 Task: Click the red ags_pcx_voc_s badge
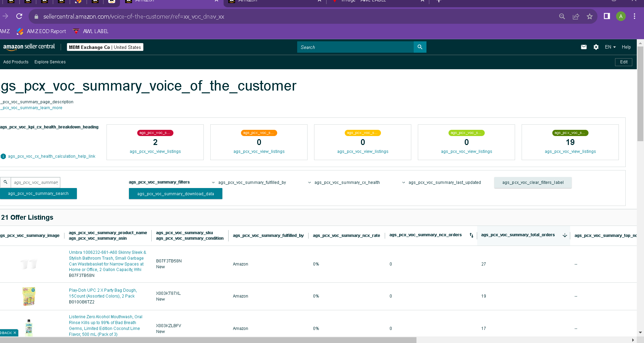(155, 133)
